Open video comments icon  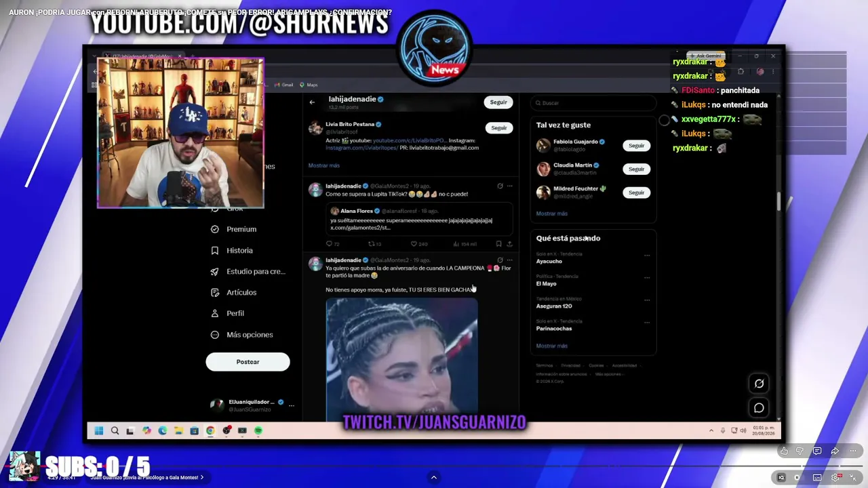(x=817, y=451)
